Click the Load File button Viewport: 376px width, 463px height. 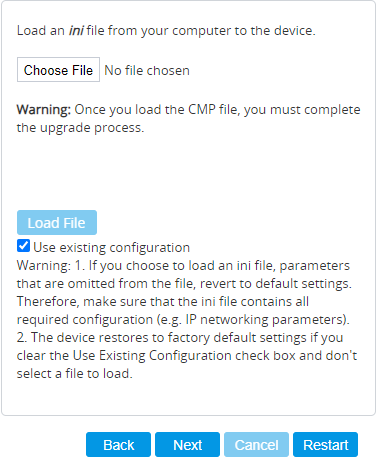coord(57,223)
